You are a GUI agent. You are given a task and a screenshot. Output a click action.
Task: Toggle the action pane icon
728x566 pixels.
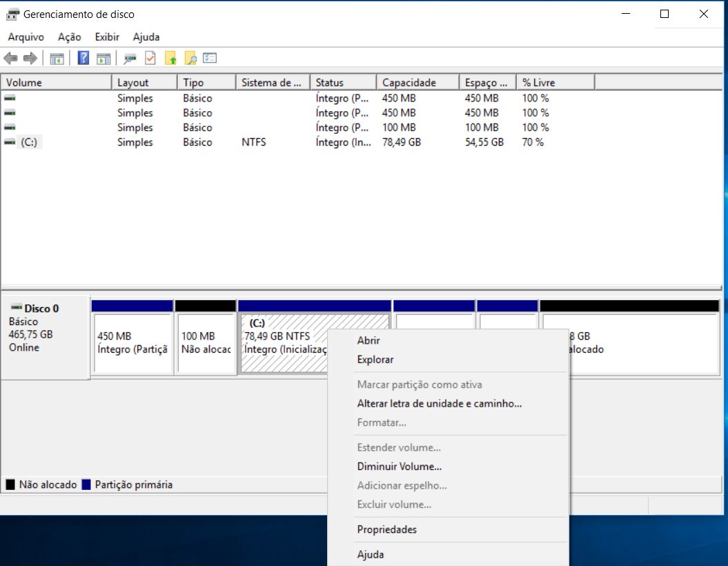point(104,59)
